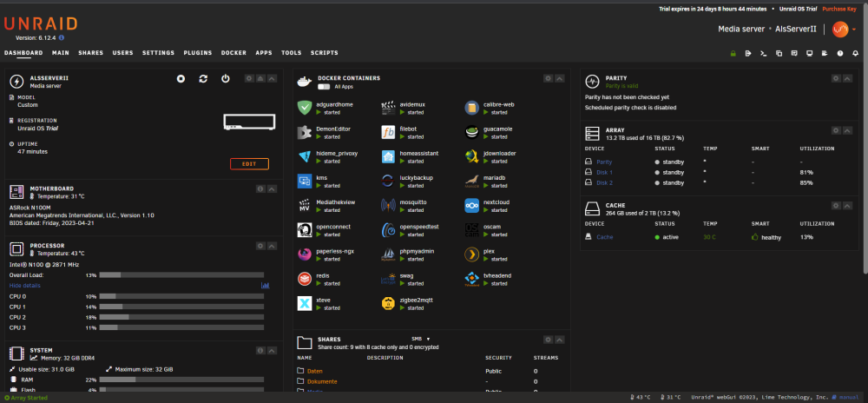This screenshot has height=403, width=868.
Task: Open the Disk 1 device link
Action: (x=604, y=172)
